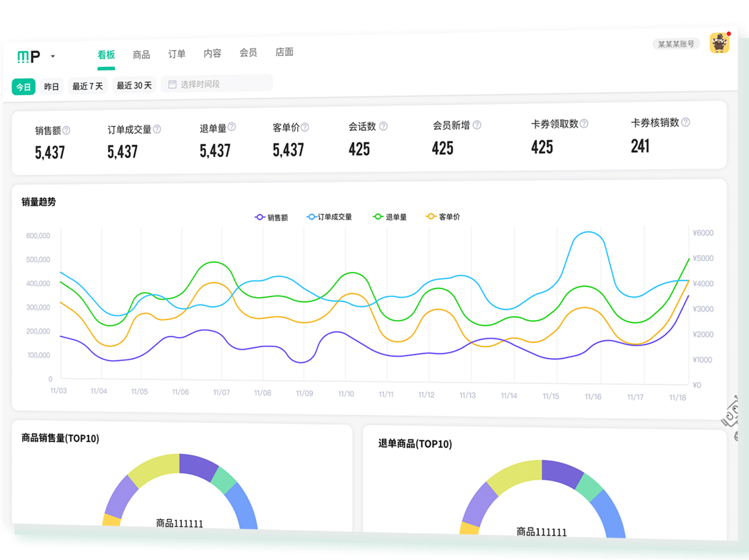Show help tooltip icon for 订单成交量

[x=157, y=129]
